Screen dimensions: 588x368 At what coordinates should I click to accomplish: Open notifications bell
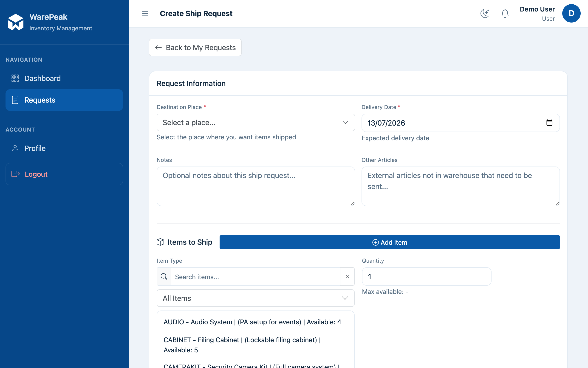pyautogui.click(x=505, y=14)
